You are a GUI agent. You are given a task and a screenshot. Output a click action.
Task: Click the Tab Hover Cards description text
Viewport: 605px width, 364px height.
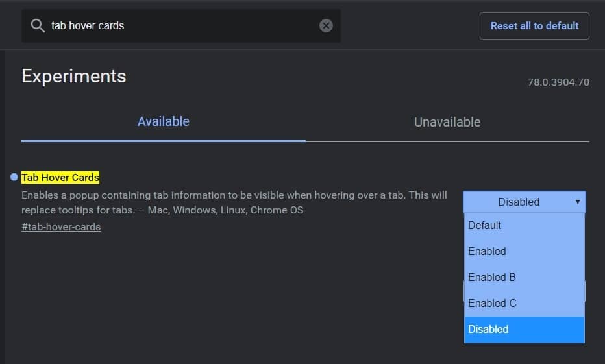(x=234, y=202)
